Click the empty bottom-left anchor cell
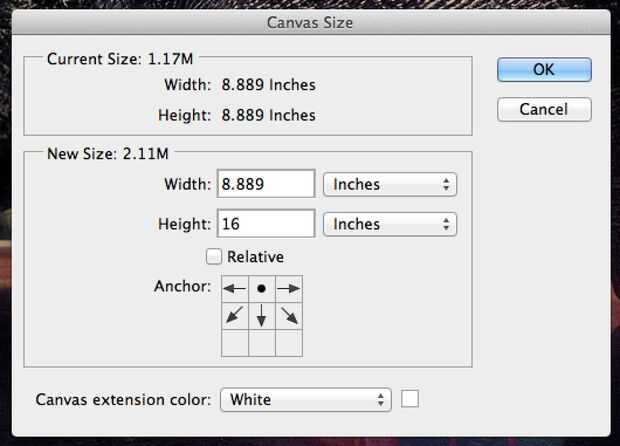The image size is (620, 446). coord(234,343)
